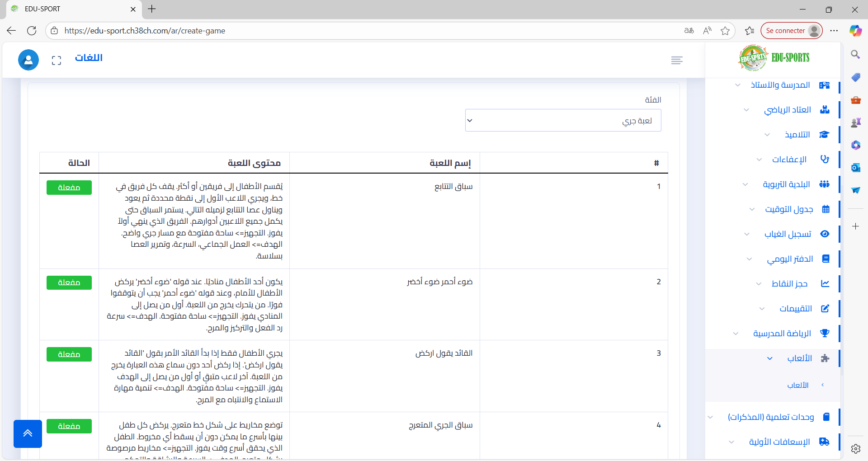Toggle the مفعلة status for القائد يقول اركض

69,354
